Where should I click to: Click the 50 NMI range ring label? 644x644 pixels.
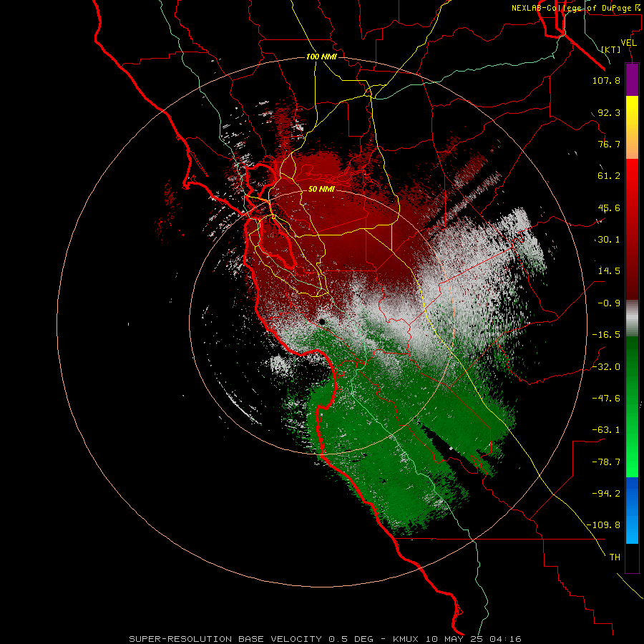(321, 190)
